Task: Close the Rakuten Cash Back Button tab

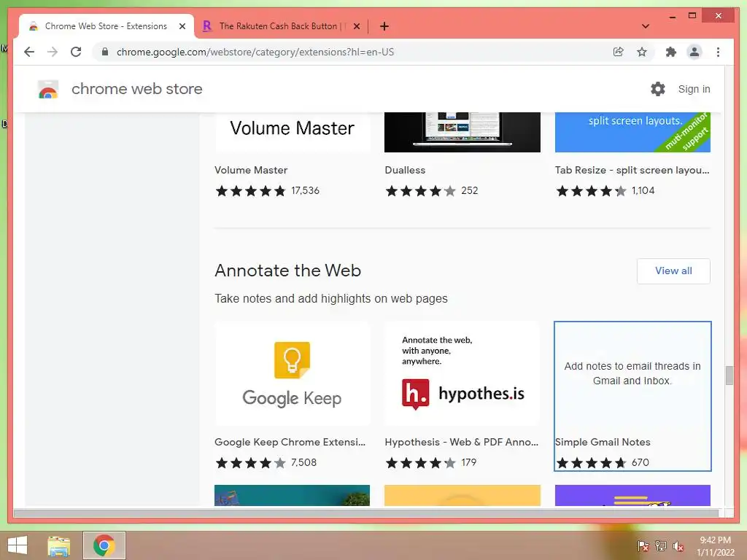Action: pos(356,26)
